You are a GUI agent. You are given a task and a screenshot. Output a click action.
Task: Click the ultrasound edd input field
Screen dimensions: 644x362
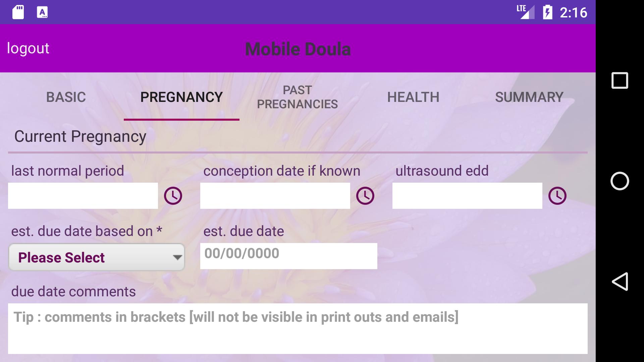tap(467, 196)
